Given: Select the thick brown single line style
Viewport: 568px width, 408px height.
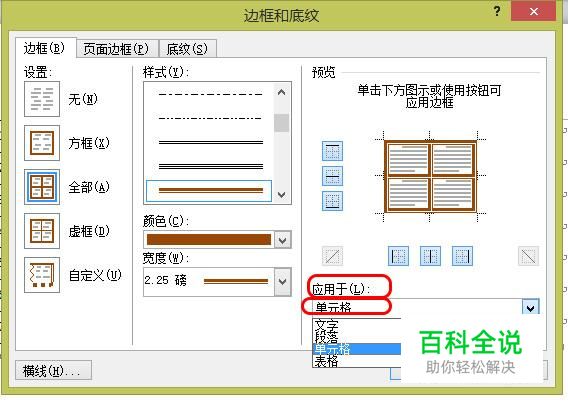Looking at the screenshot, I should [x=209, y=191].
